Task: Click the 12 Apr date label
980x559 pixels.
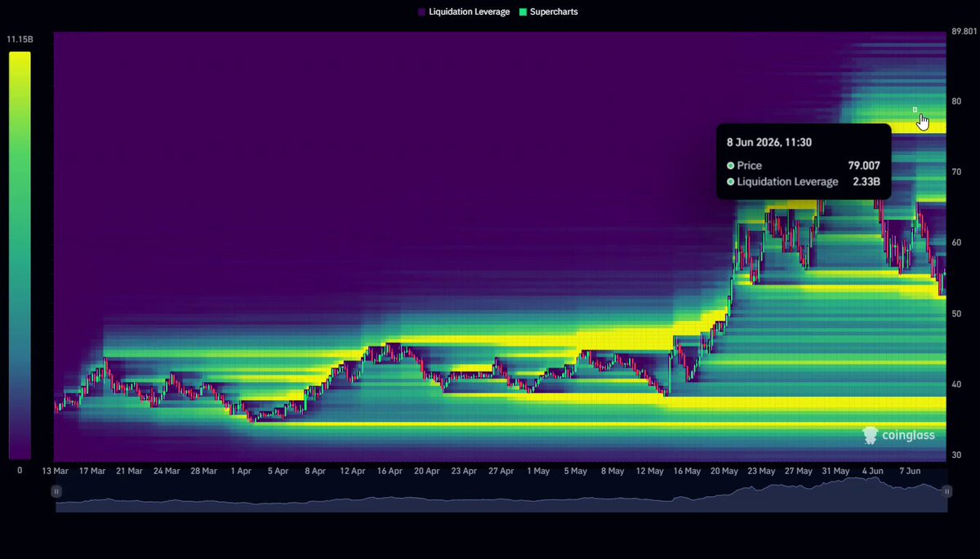Action: pos(352,471)
